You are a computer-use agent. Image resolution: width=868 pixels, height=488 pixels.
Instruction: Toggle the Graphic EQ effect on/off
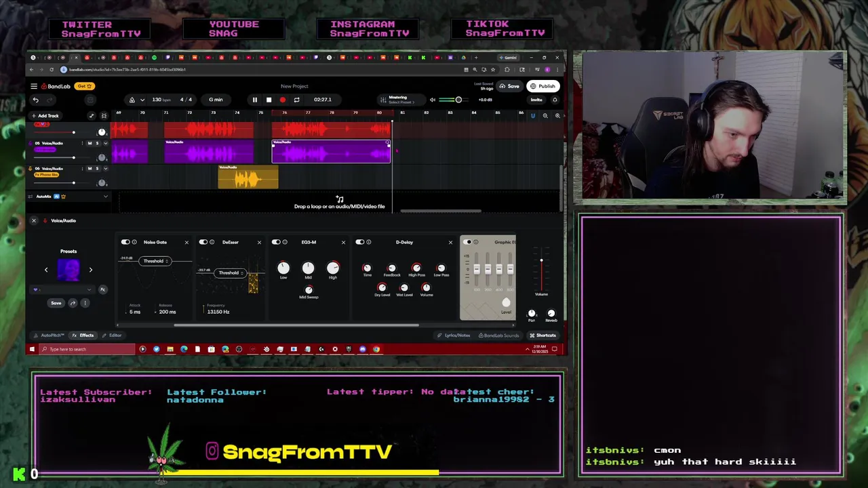tap(467, 242)
